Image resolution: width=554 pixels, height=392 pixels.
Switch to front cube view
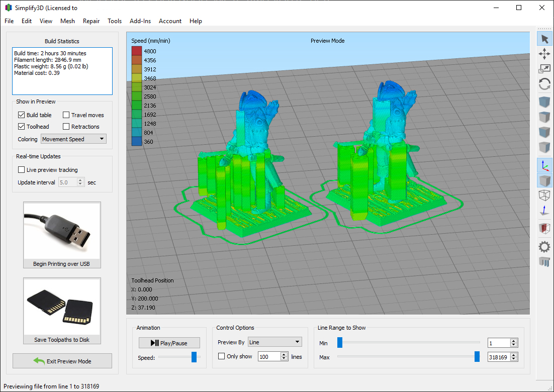(544, 132)
